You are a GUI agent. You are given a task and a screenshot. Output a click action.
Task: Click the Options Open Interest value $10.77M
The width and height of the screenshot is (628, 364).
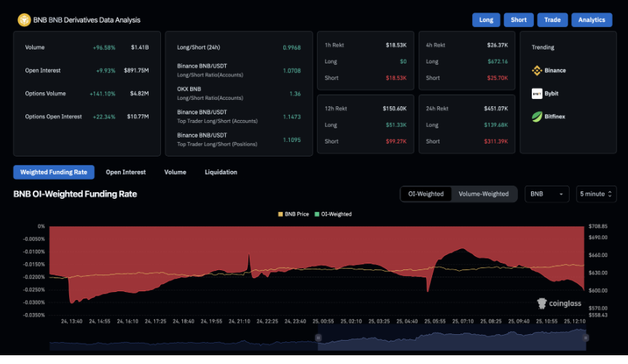point(138,116)
